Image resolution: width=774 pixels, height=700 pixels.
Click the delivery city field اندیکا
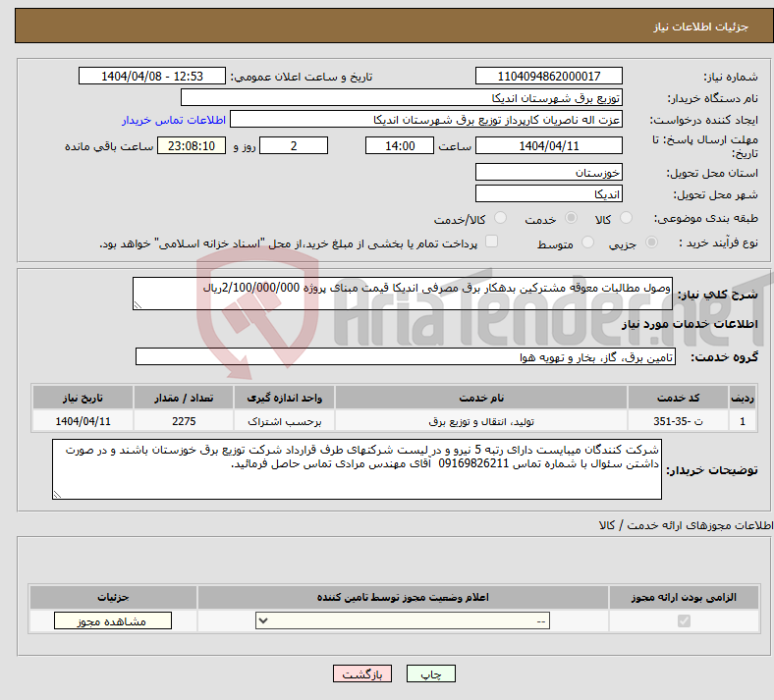(548, 193)
